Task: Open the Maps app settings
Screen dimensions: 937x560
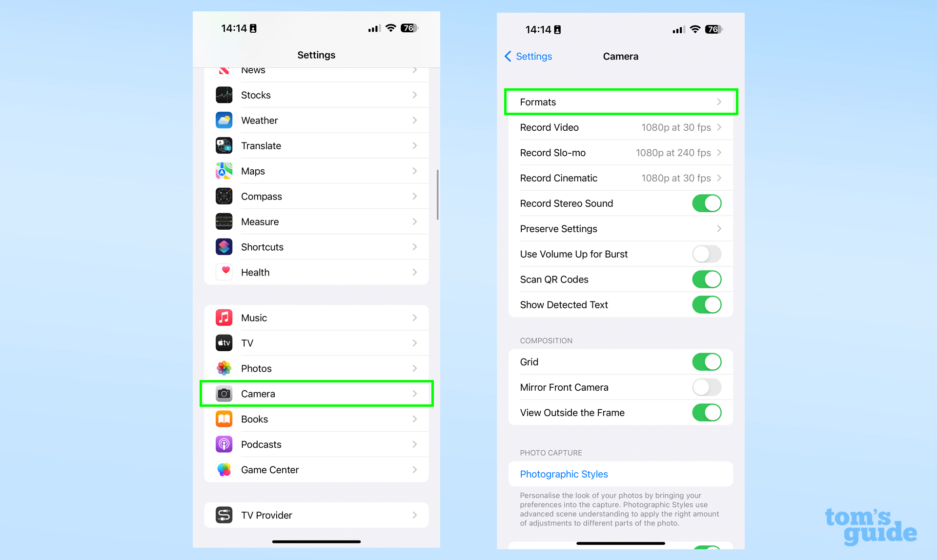Action: point(316,171)
